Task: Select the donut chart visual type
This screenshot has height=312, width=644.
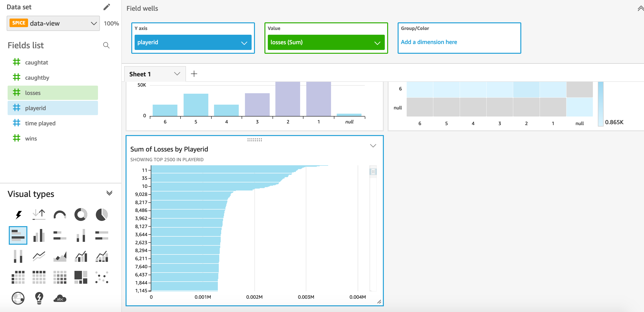Action: click(x=80, y=214)
